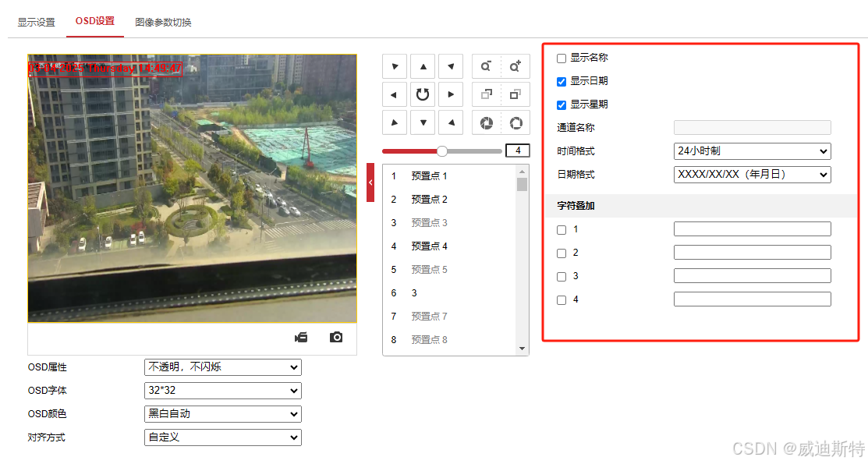Screen dimensions: 868x464
Task: Enable the 显示名称 checkbox
Action: tap(560, 58)
